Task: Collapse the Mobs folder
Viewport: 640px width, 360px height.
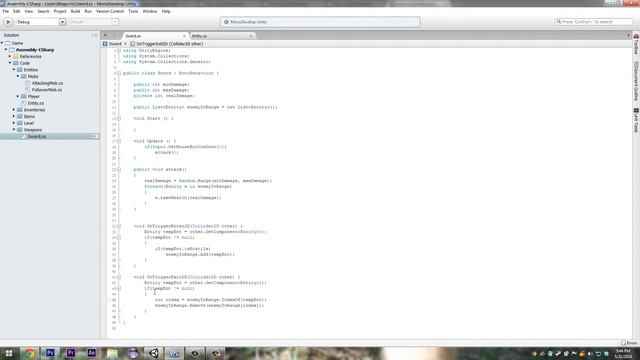Action: (x=18, y=76)
